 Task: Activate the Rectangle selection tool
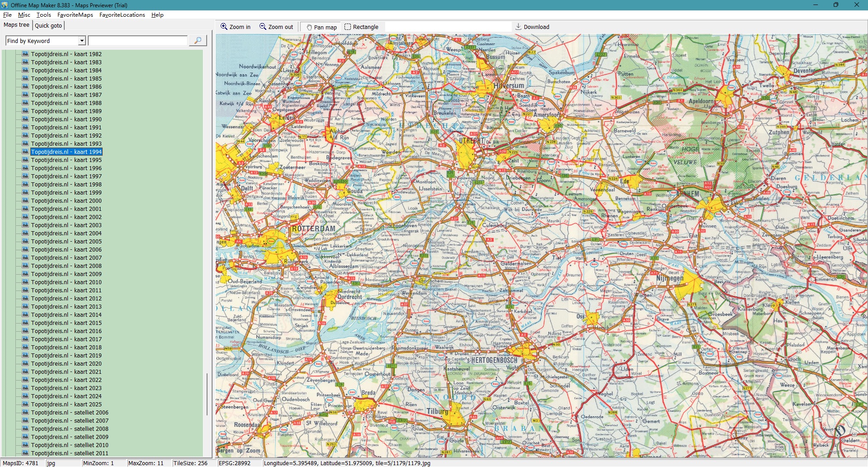click(348, 27)
